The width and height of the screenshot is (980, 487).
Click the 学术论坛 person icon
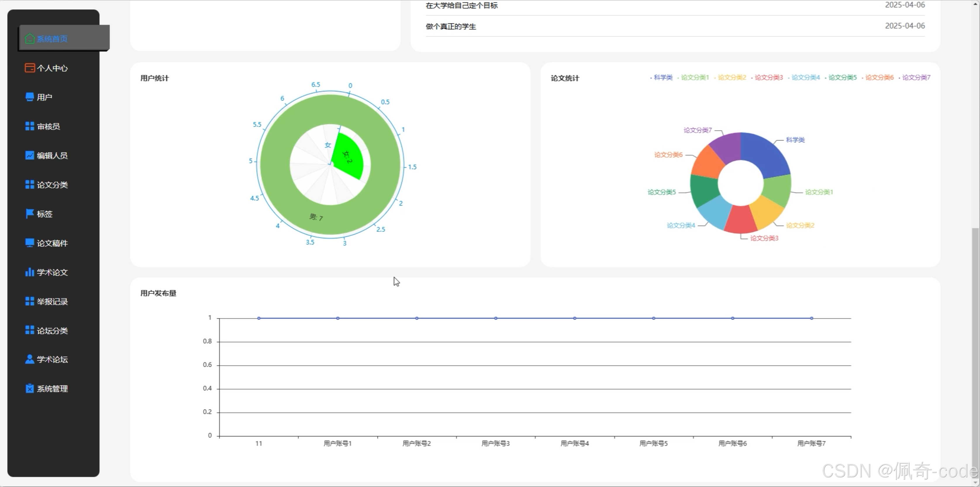point(29,359)
